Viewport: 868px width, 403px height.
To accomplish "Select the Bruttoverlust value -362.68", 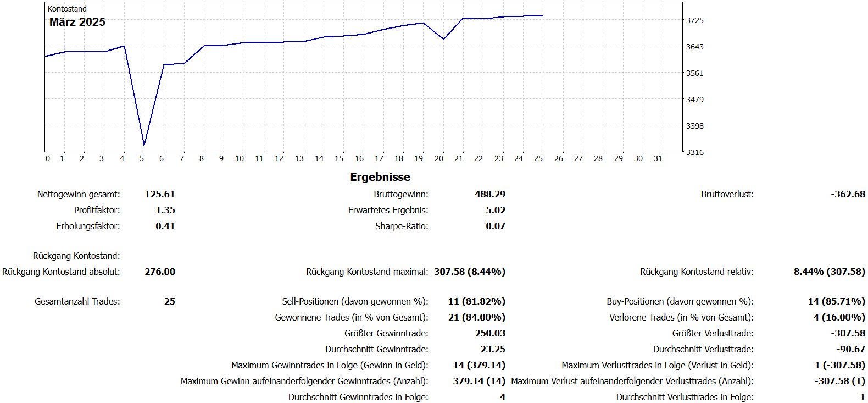I will pos(848,194).
